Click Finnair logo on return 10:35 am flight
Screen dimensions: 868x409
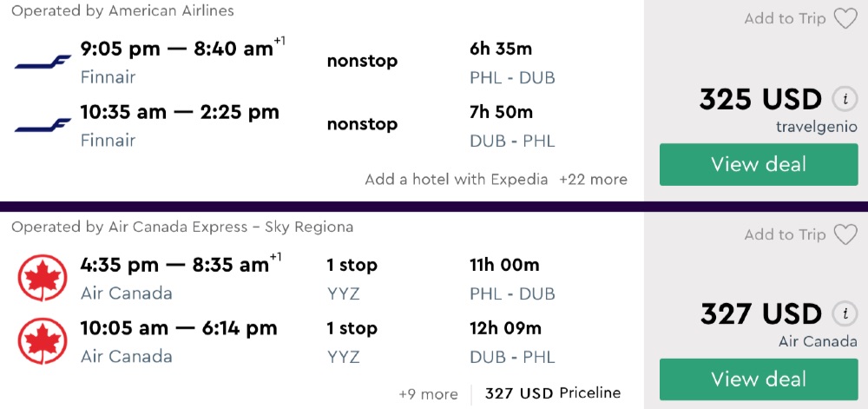coord(43,126)
